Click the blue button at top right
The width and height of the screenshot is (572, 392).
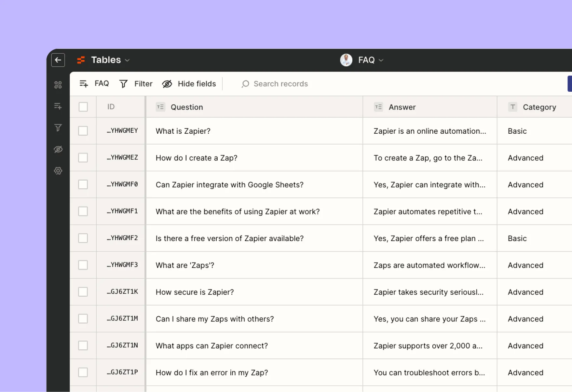(570, 83)
